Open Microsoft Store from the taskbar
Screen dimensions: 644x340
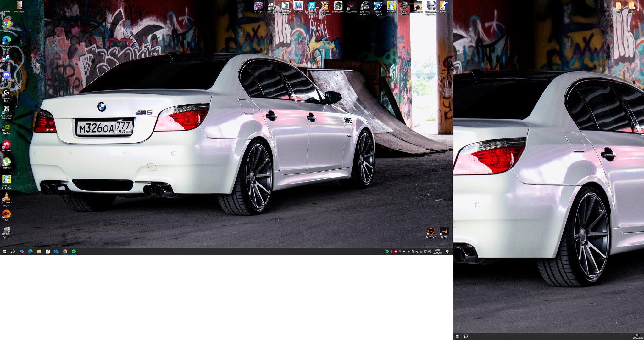click(48, 252)
